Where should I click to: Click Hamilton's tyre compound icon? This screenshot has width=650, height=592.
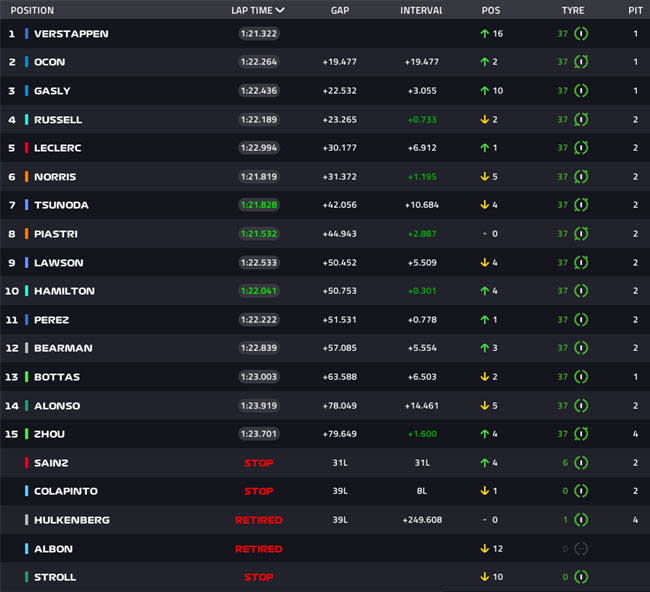(581, 291)
